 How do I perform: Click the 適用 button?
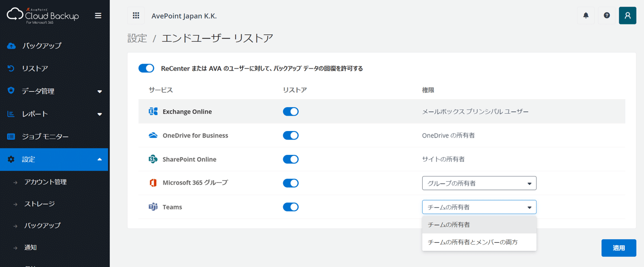619,248
